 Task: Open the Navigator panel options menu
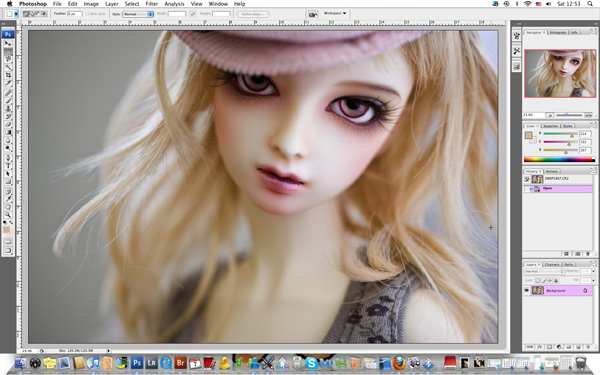(x=594, y=33)
